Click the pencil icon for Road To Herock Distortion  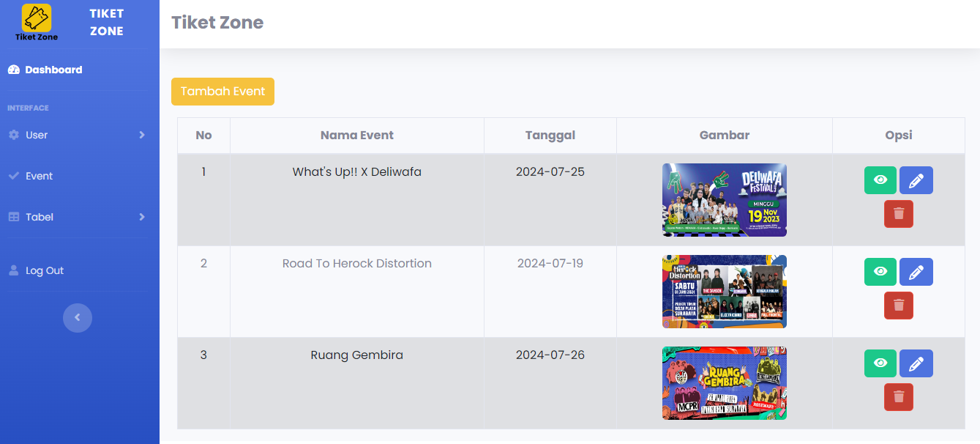(916, 272)
